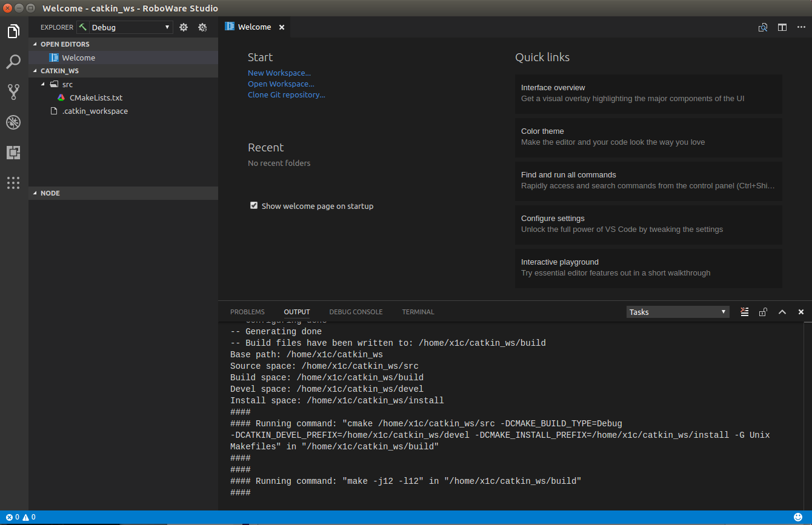
Task: Open the Tasks output channel dropdown
Action: (677, 312)
